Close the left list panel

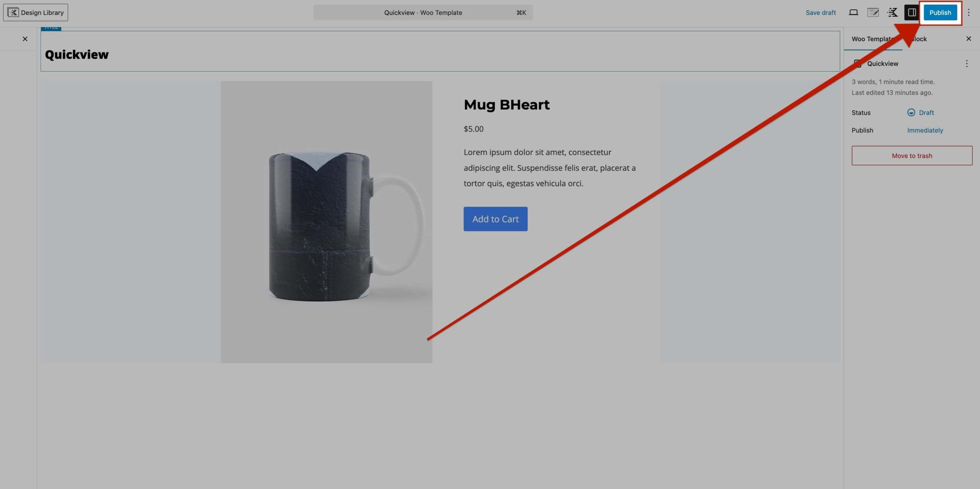(x=25, y=39)
